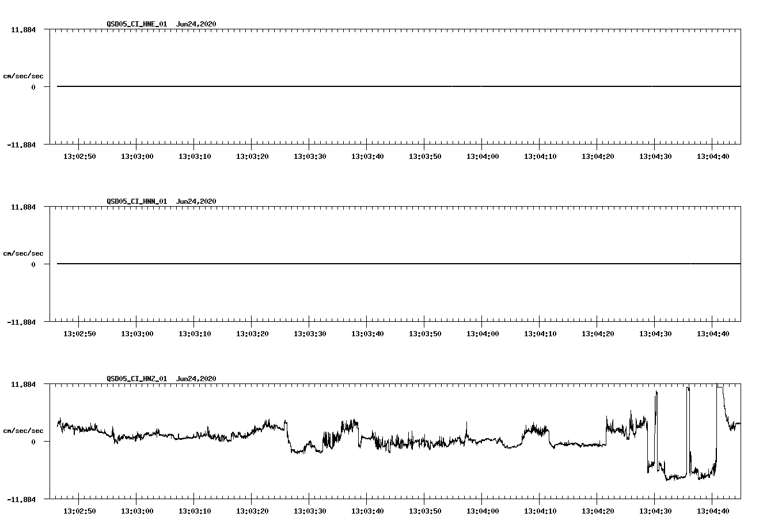Click the zero axis label of HNE plot
The height and width of the screenshot is (532, 782).
click(33, 88)
